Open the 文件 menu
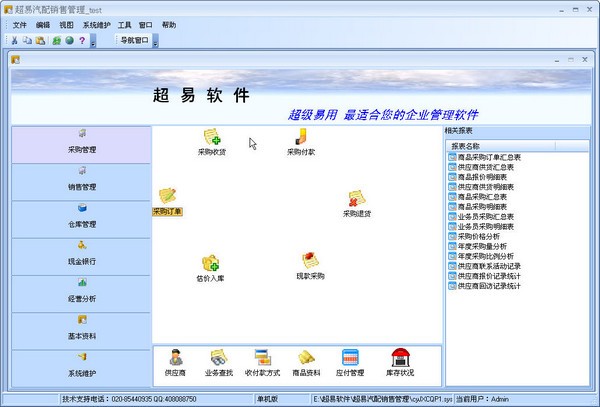The width and height of the screenshot is (600, 407). point(19,23)
